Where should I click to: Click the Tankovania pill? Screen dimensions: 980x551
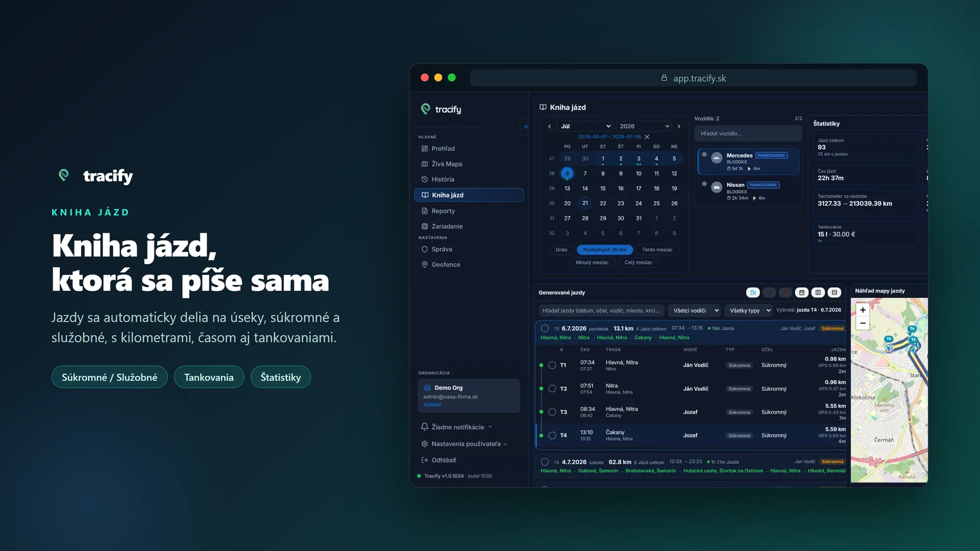[x=209, y=377]
